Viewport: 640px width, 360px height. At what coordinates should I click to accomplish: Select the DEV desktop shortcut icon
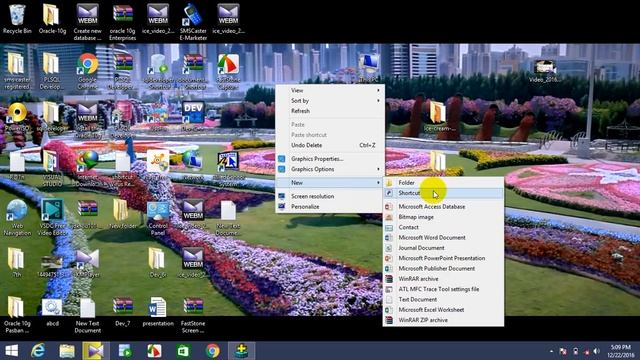coord(193,116)
